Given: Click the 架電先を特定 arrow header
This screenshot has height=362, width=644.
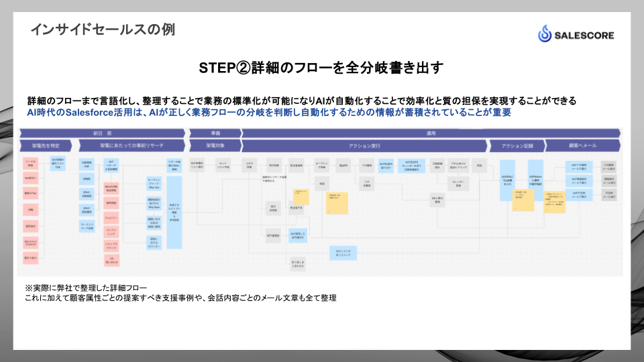Looking at the screenshot, I should [x=46, y=145].
